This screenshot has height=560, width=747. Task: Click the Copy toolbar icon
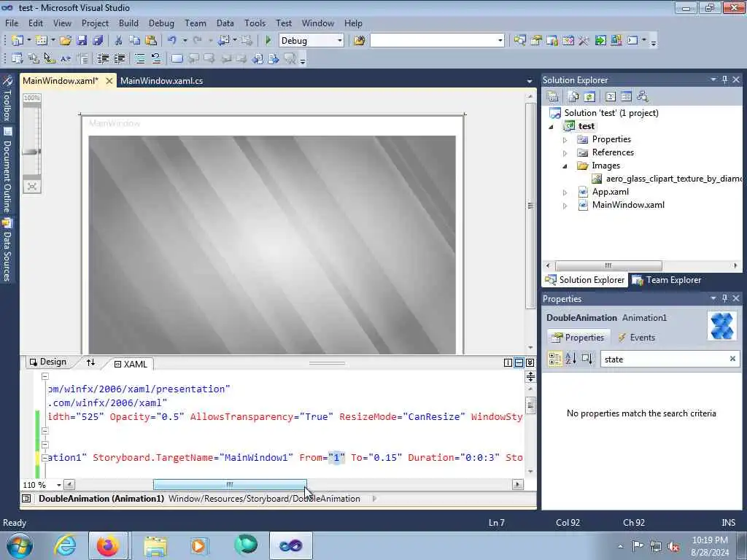[x=135, y=41]
